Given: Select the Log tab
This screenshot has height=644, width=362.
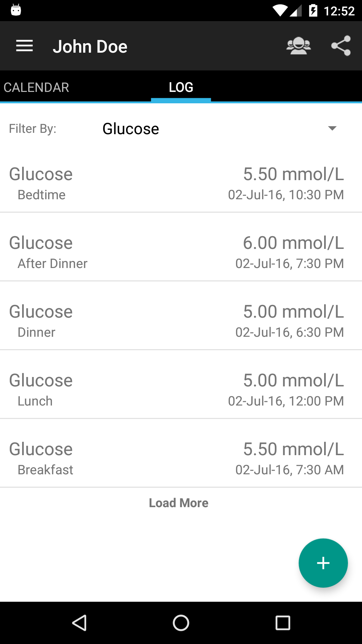Looking at the screenshot, I should tap(181, 88).
